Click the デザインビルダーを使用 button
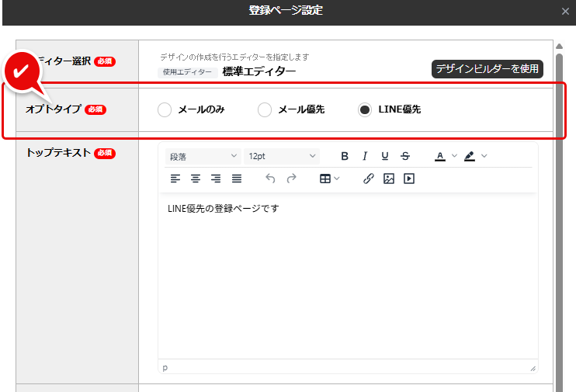The width and height of the screenshot is (576, 392). [x=487, y=69]
